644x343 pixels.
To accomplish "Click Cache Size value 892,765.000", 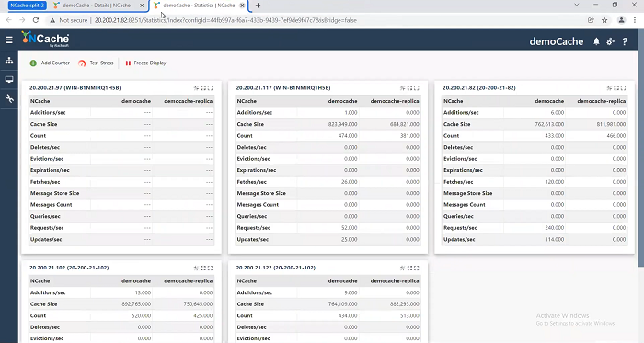I will coord(136,304).
